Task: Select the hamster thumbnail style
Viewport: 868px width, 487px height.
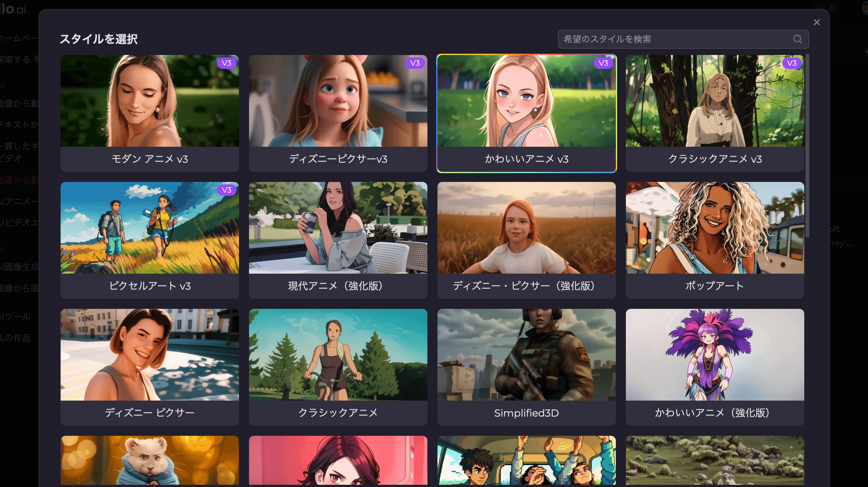Action: pyautogui.click(x=149, y=460)
